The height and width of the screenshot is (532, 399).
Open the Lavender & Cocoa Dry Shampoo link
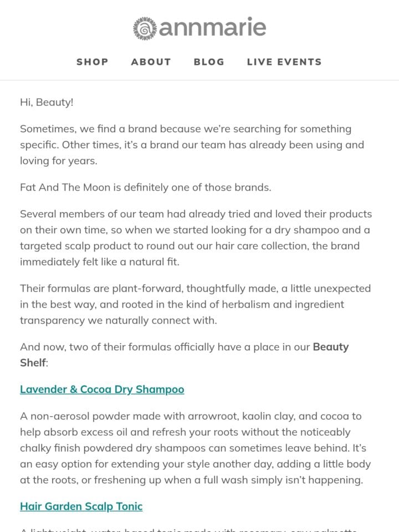[102, 390]
